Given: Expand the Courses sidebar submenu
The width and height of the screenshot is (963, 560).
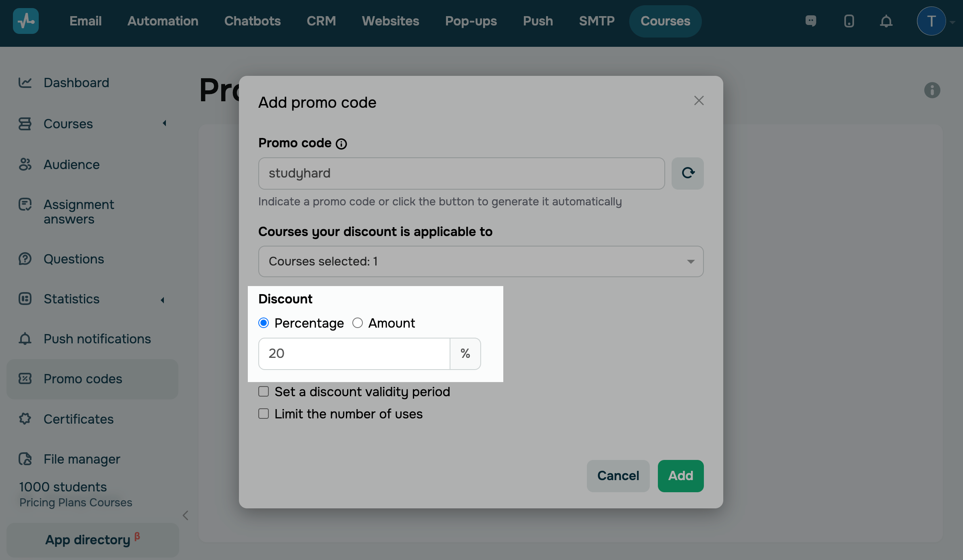Looking at the screenshot, I should pyautogui.click(x=164, y=123).
